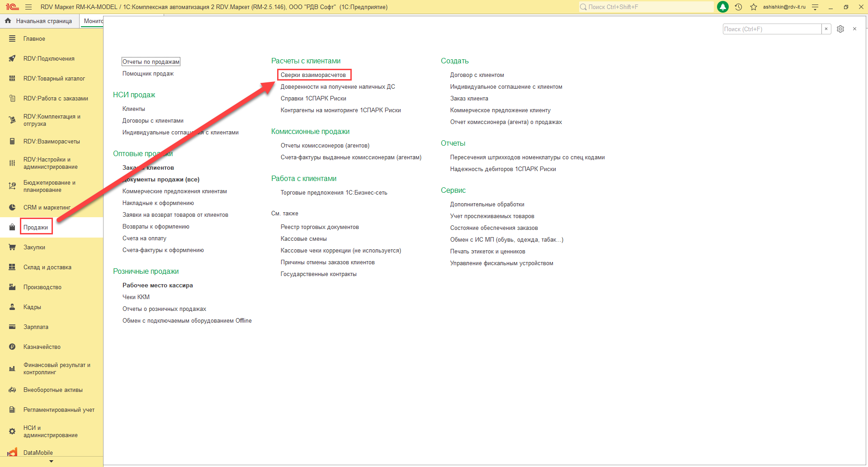Open Управление фискальным устройством link
This screenshot has width=868, height=467.
[502, 263]
